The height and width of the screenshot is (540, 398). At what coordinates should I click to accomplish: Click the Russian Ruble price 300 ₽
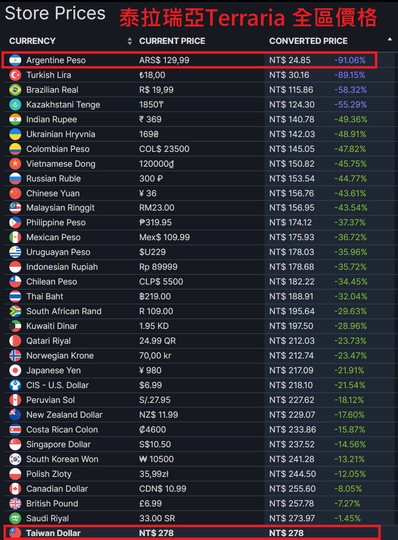click(151, 179)
